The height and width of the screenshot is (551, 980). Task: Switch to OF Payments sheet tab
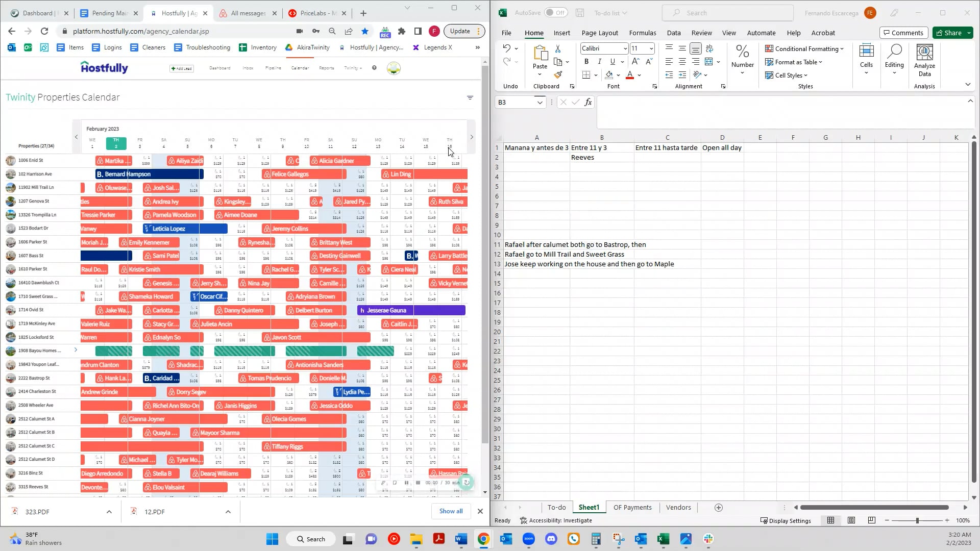coord(632,507)
